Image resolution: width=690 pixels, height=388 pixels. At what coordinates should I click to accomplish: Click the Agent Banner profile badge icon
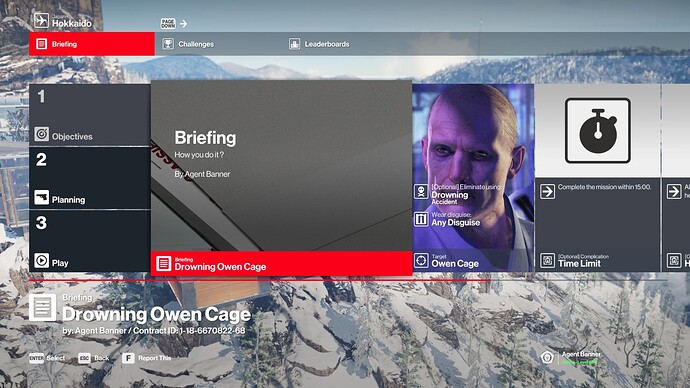pos(547,357)
